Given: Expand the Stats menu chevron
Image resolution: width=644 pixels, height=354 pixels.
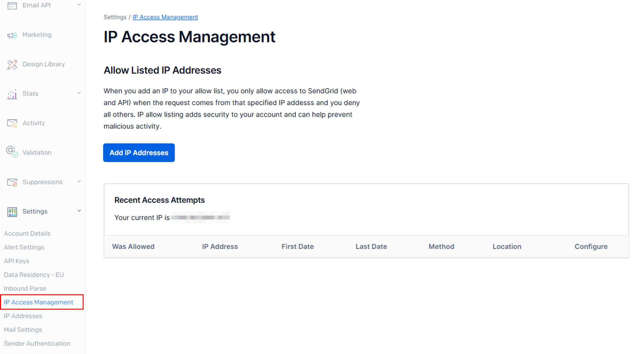Looking at the screenshot, I should 79,93.
